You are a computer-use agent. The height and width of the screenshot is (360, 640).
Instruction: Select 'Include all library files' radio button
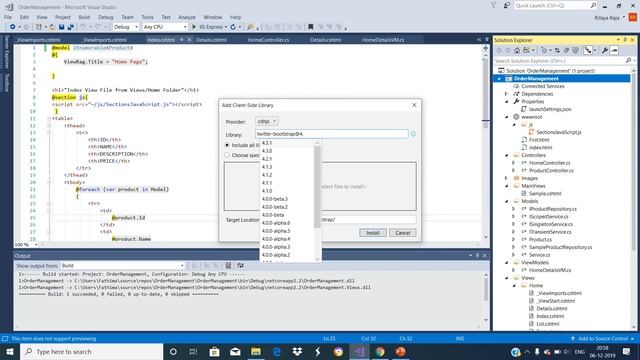tap(227, 145)
